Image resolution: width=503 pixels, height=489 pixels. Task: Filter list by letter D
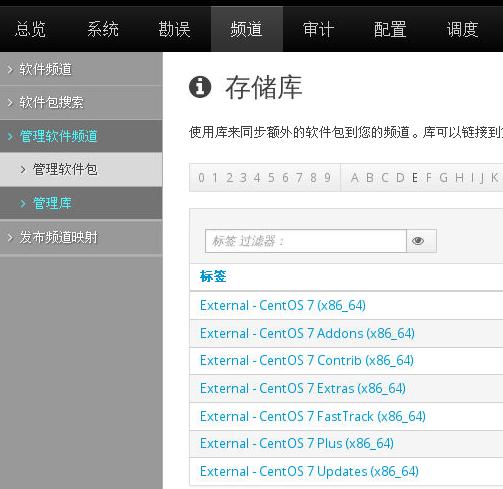point(400,178)
